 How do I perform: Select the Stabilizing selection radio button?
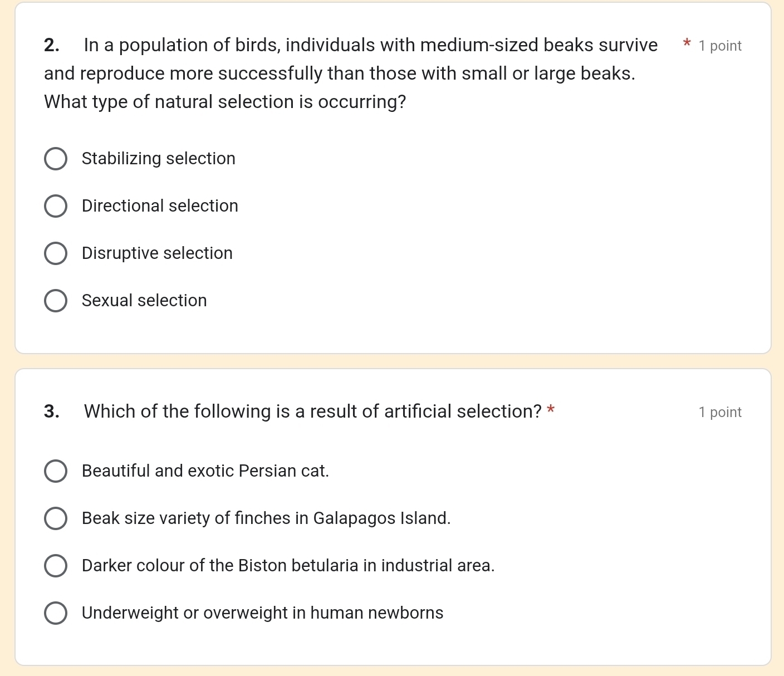[56, 159]
